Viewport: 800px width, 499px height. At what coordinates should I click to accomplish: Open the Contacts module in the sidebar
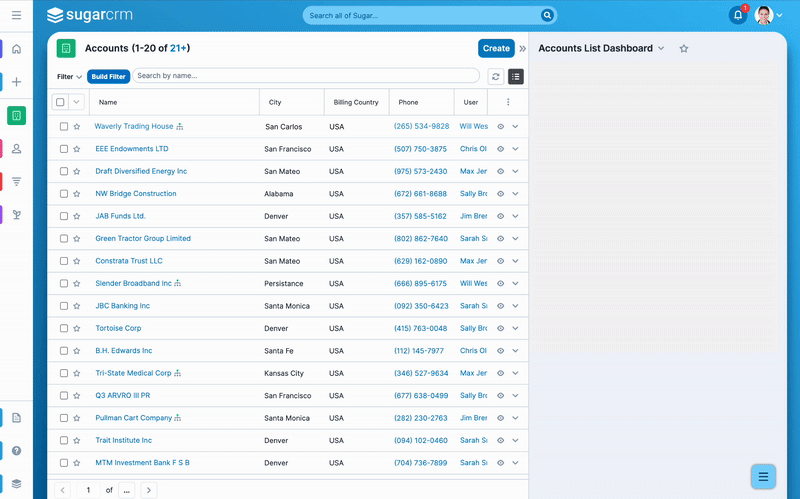16,148
